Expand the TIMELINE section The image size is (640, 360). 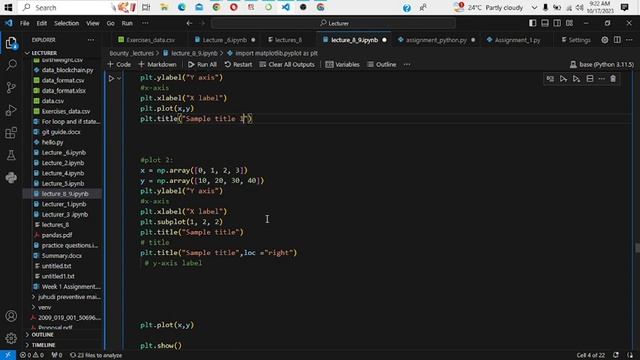pyautogui.click(x=43, y=345)
